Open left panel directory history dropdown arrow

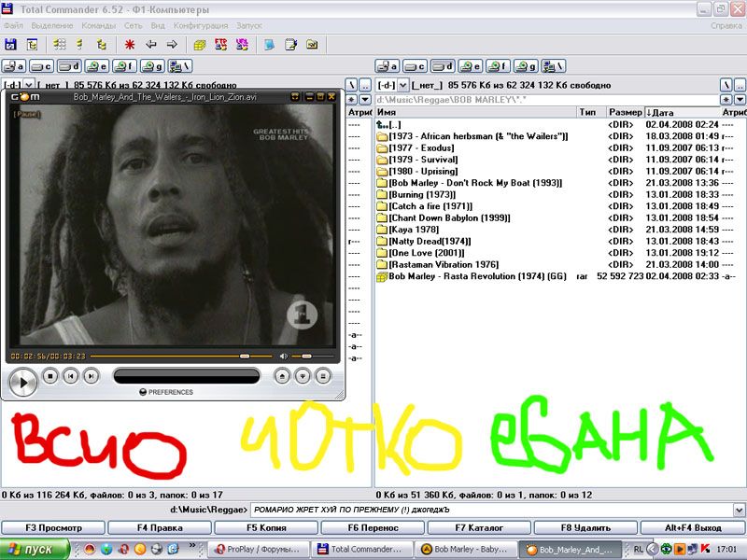point(365,100)
